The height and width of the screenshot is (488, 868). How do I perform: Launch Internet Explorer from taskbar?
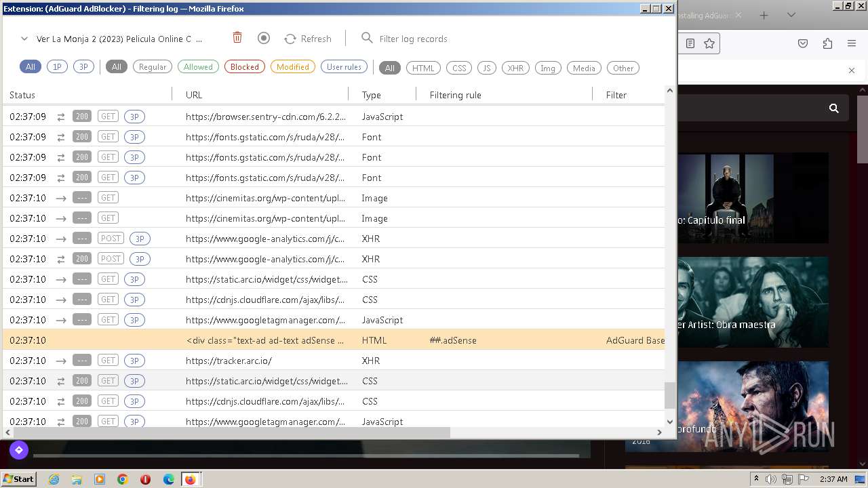click(54, 479)
